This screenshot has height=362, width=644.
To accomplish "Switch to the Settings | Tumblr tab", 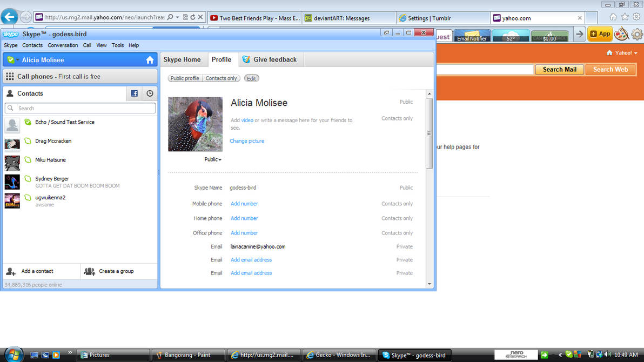I will click(444, 18).
